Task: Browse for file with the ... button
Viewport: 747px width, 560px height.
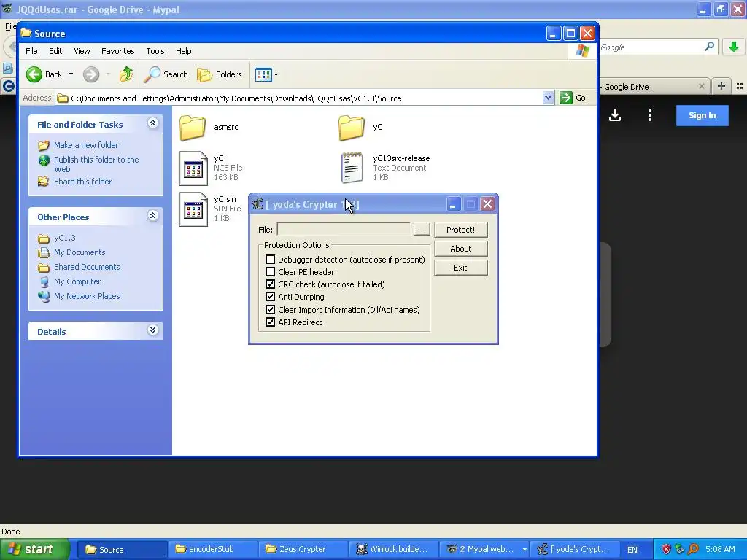Action: pos(422,230)
